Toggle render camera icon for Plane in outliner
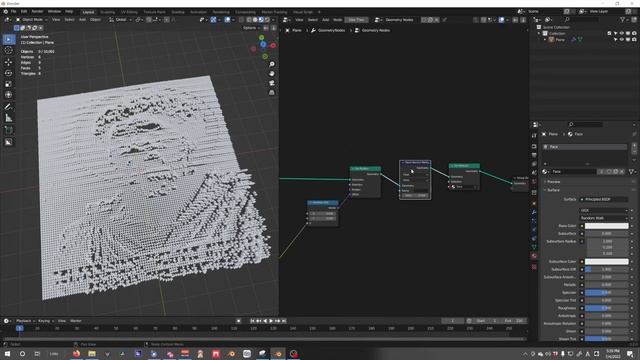 (x=634, y=40)
